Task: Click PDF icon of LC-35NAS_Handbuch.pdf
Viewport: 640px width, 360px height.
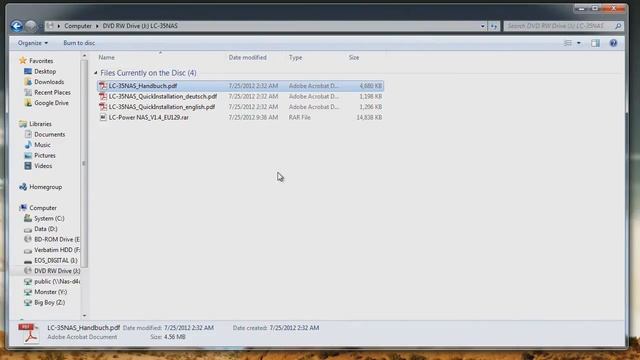Action: (103, 86)
